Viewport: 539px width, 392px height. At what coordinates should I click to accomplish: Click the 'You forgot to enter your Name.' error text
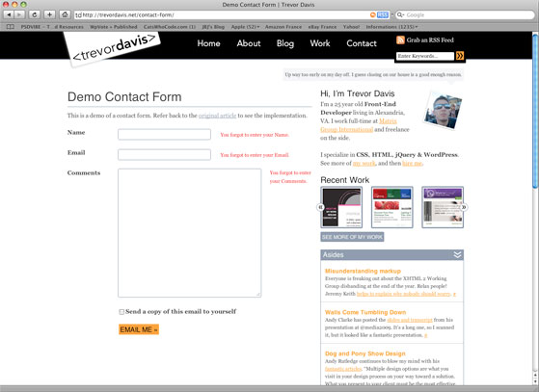(x=255, y=135)
